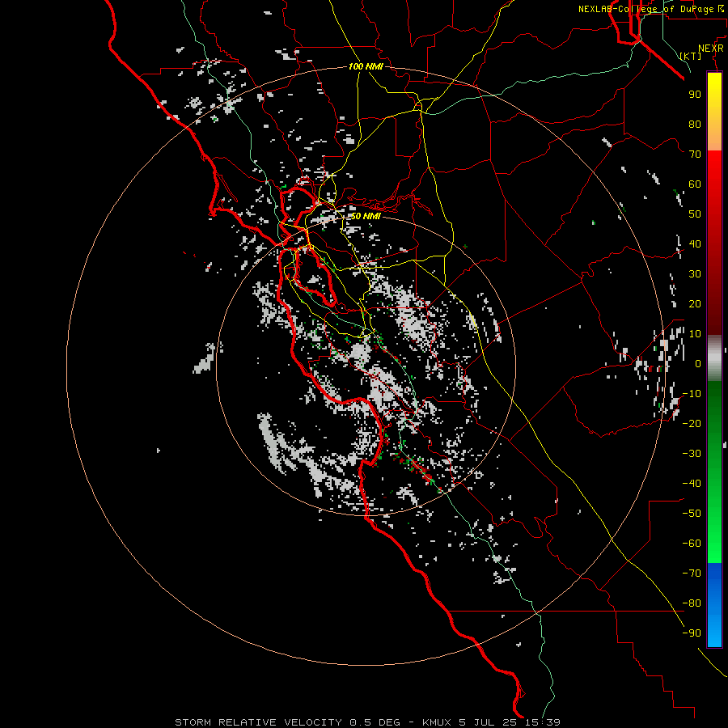Click the -80 value on velocity scale
Screen dimensions: 728x728
click(692, 603)
